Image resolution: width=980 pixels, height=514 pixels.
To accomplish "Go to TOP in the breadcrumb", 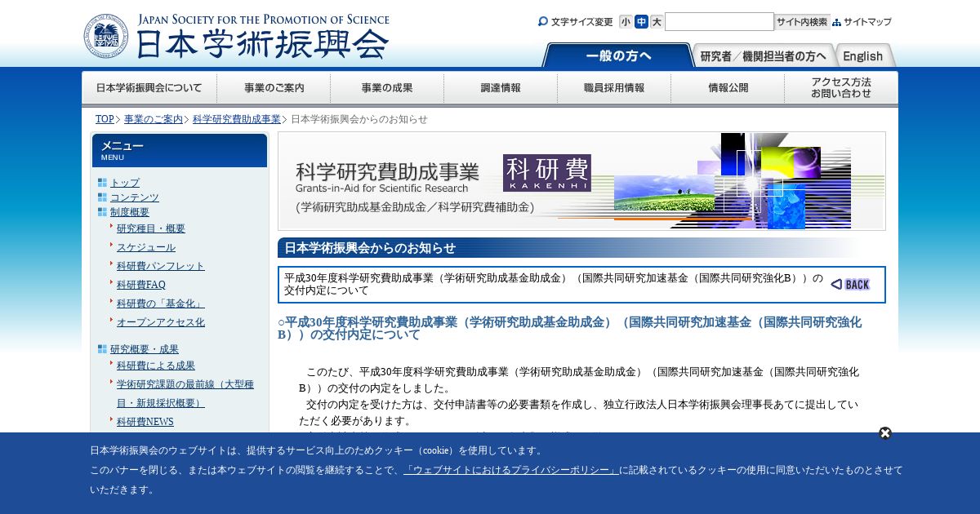I will tap(105, 119).
